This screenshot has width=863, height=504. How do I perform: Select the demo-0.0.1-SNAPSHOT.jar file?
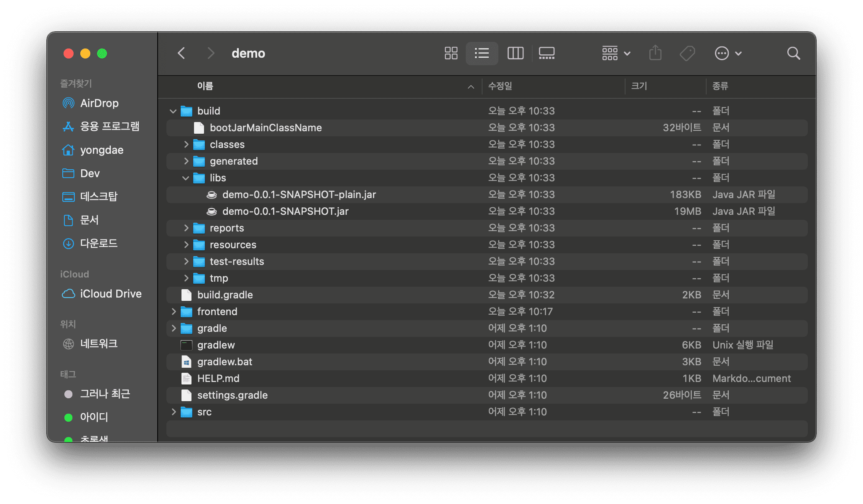tap(285, 211)
